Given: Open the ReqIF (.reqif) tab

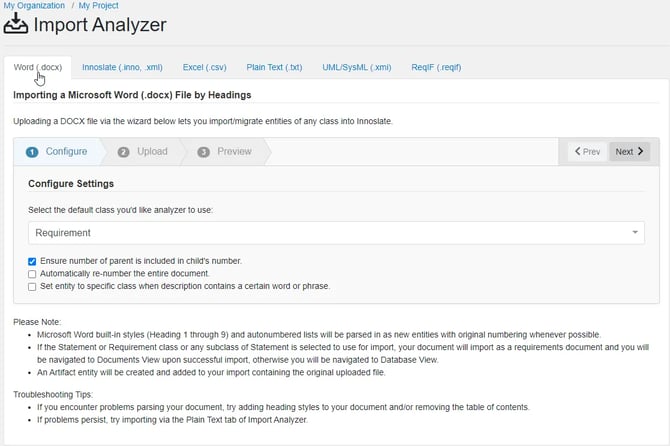Looking at the screenshot, I should [x=436, y=67].
